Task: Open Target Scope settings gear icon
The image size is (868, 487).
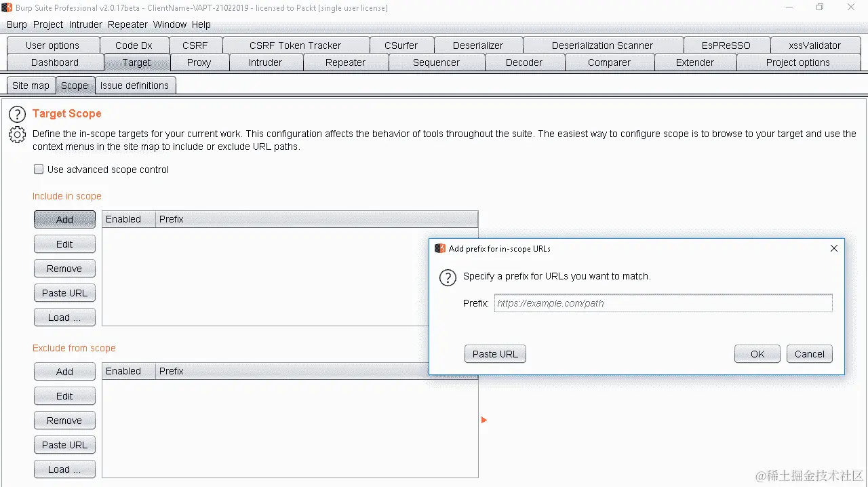Action: 17,134
